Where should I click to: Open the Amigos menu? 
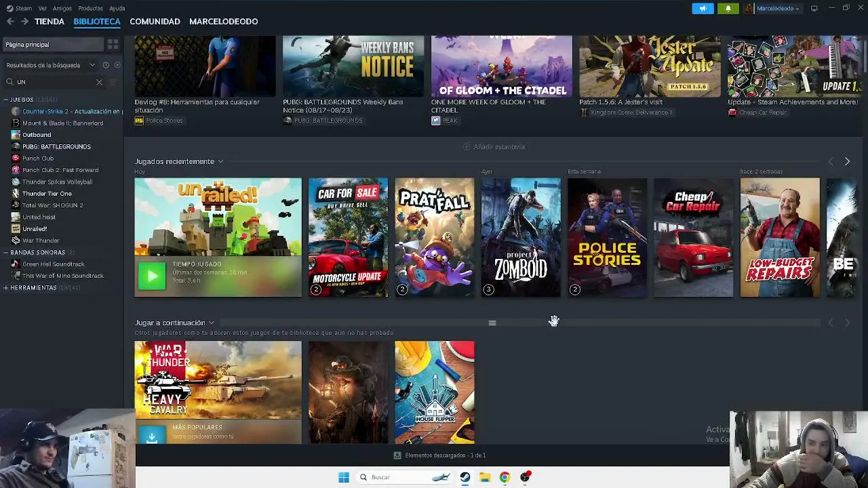[62, 8]
